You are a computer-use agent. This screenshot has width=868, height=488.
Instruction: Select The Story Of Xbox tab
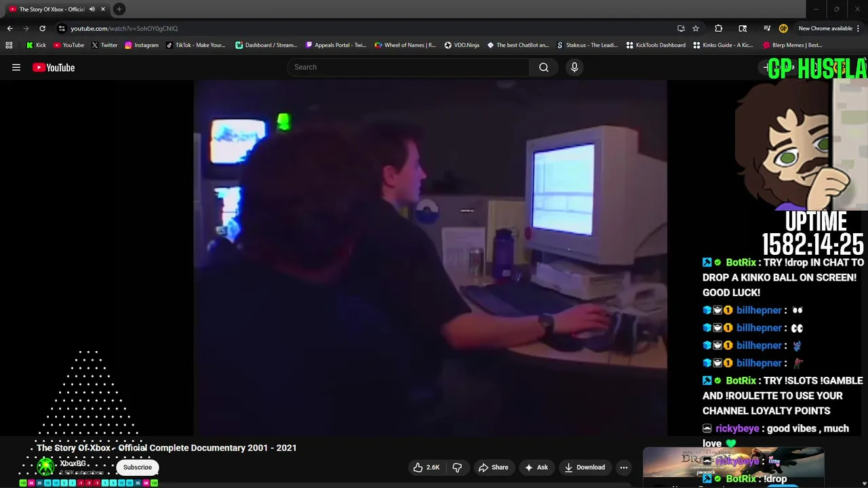click(52, 9)
